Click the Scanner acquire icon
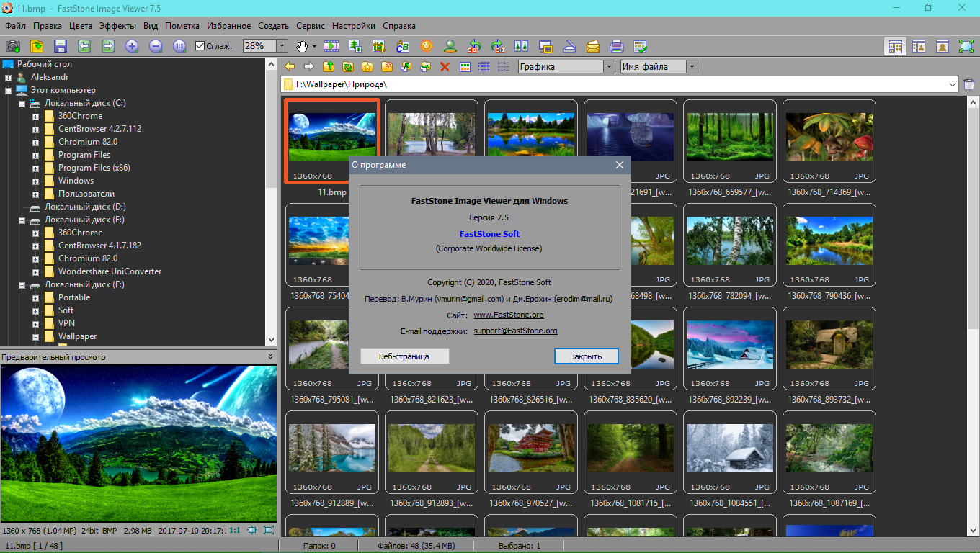This screenshot has height=553, width=980. [x=569, y=46]
